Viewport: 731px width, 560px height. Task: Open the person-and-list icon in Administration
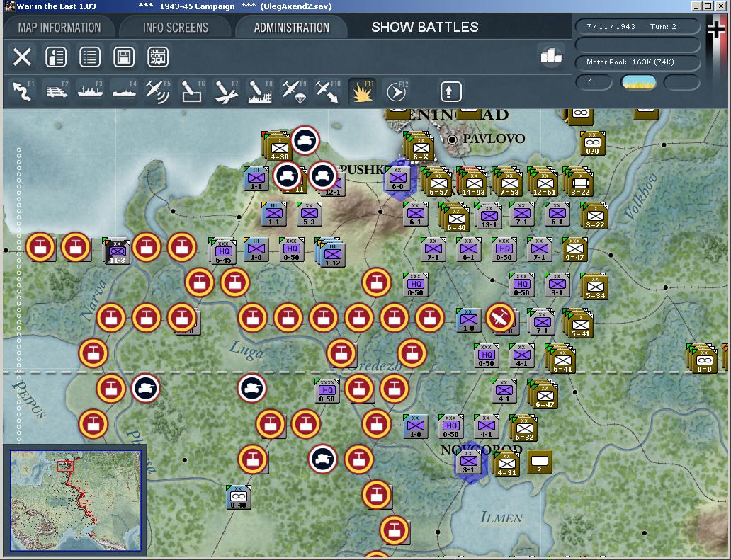56,57
